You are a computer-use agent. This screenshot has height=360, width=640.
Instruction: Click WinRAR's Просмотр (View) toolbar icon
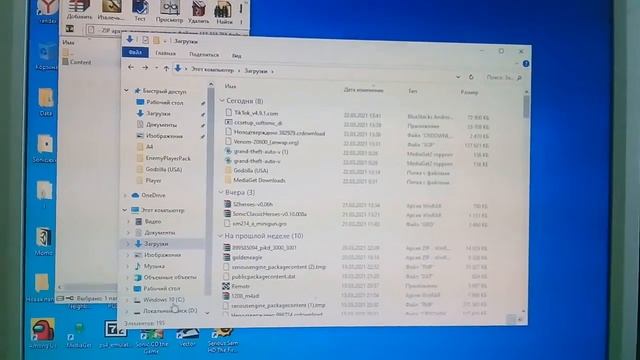[x=169, y=11]
